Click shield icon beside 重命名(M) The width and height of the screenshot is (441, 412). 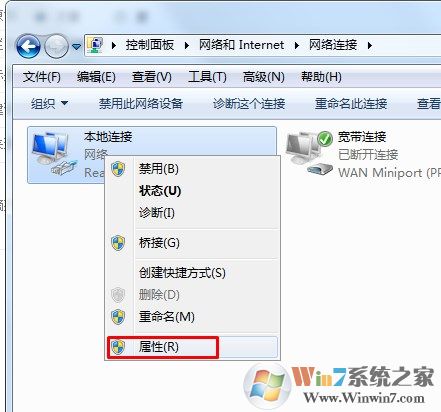118,317
